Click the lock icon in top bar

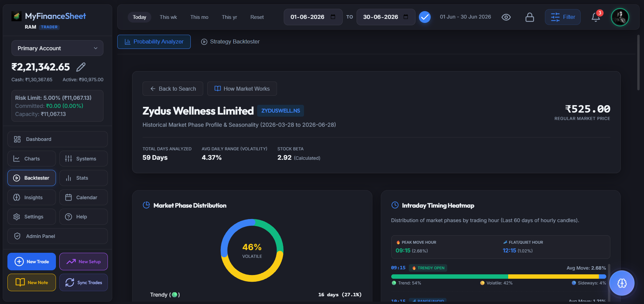[530, 17]
